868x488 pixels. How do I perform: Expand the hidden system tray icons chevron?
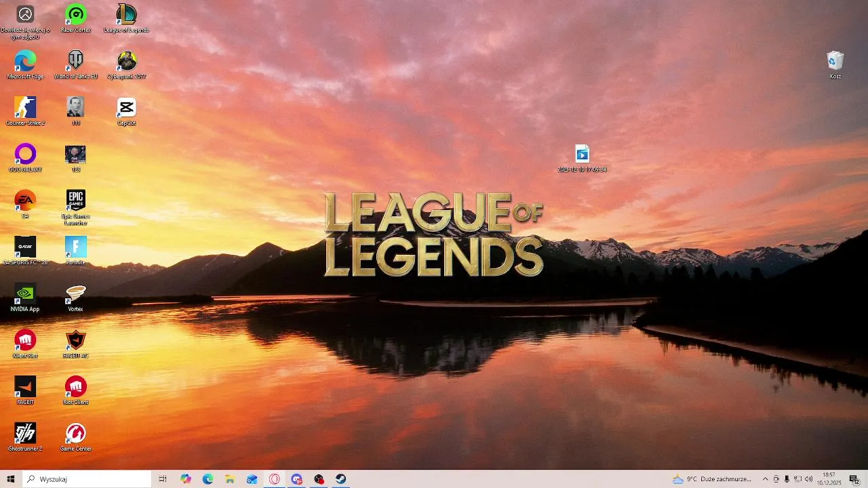pos(765,479)
